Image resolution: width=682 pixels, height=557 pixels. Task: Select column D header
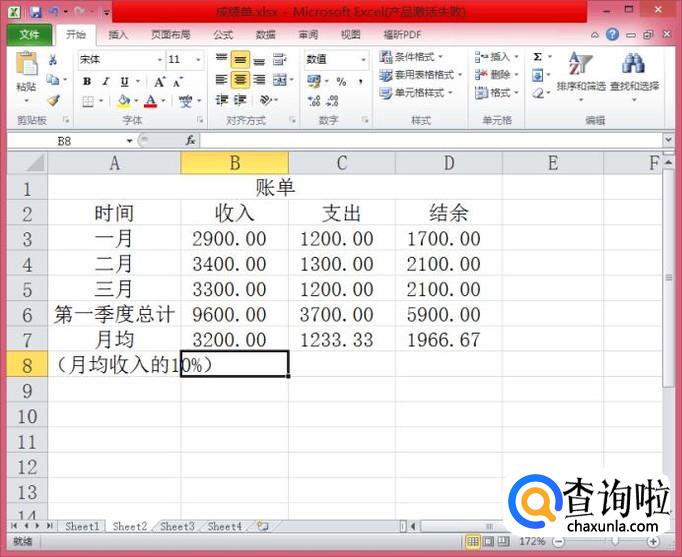pos(448,163)
